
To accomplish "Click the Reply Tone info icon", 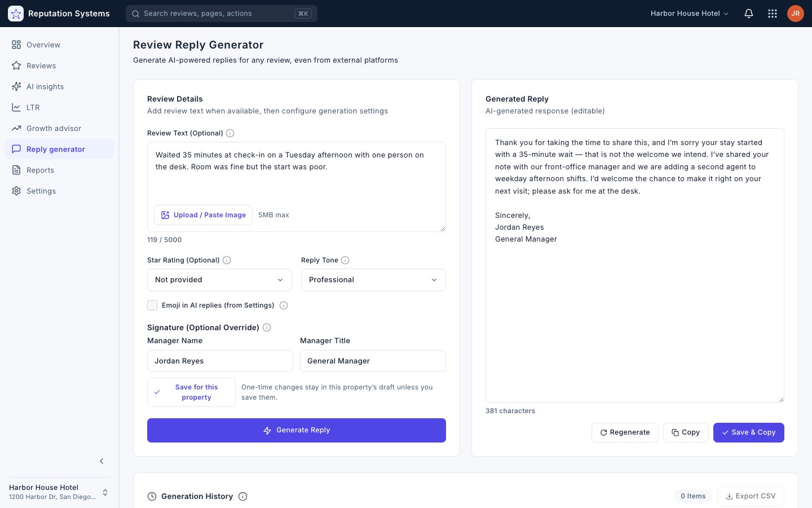I will point(345,260).
